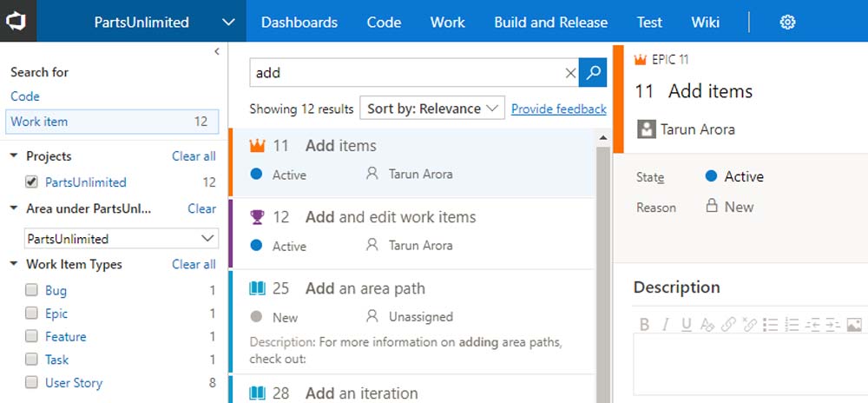Open settings gear in top navigation
Viewport: 868px width, 403px height.
pos(787,22)
